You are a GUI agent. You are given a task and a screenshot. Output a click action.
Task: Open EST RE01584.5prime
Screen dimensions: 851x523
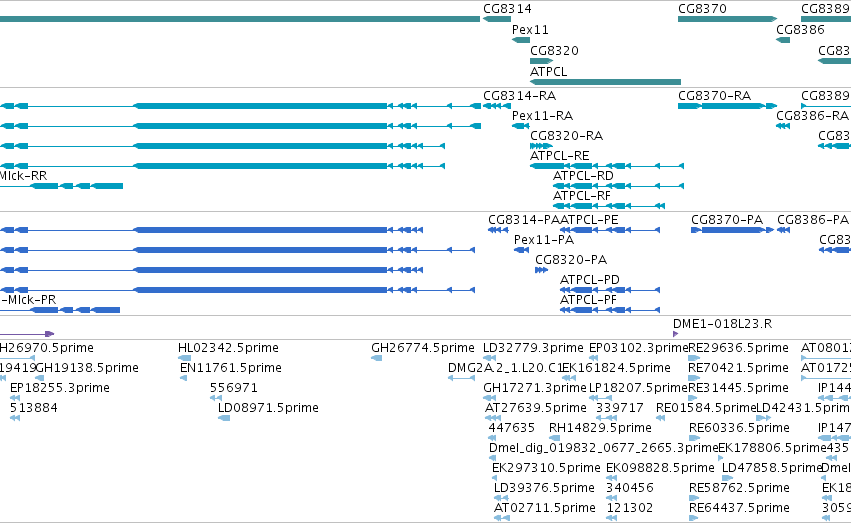[x=706, y=409]
